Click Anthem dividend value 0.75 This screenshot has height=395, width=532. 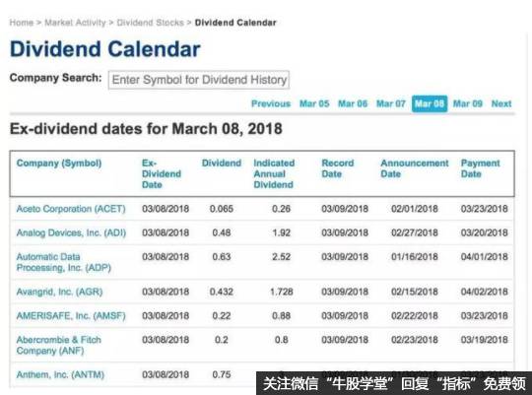coord(222,374)
